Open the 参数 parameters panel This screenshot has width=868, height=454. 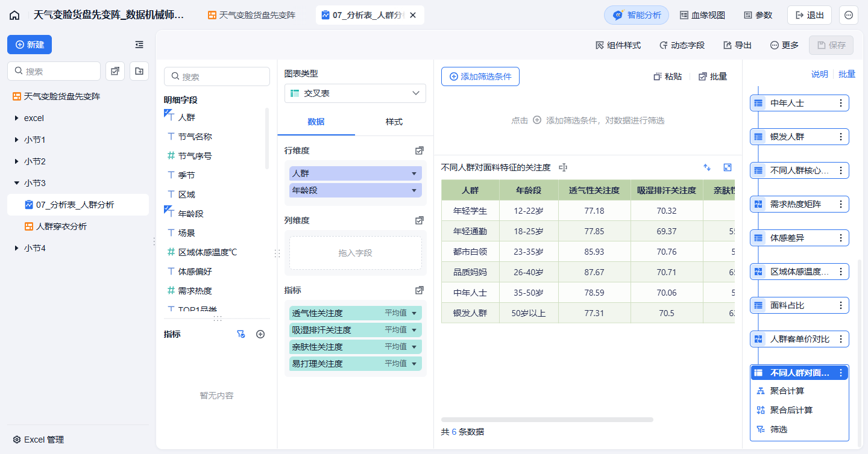coord(758,15)
